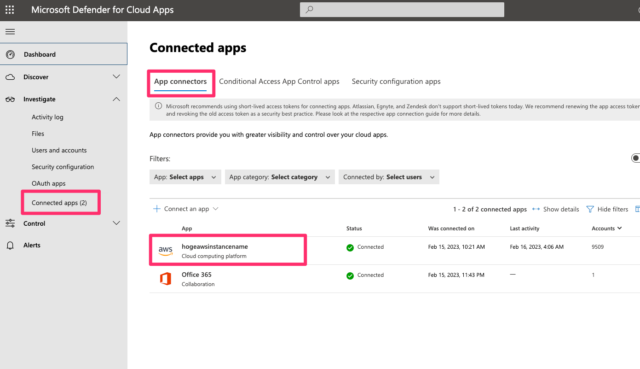Viewport: 640px width, 369px height.
Task: Expand the Discover section chevron
Action: coord(116,77)
